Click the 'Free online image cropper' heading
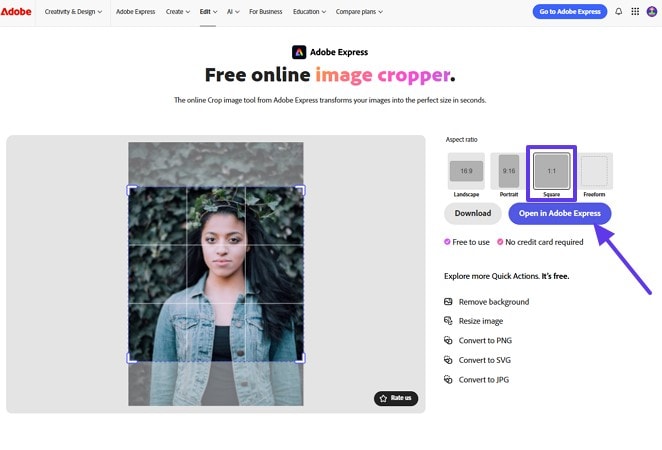Viewport: 662px width, 450px height. pos(330,75)
